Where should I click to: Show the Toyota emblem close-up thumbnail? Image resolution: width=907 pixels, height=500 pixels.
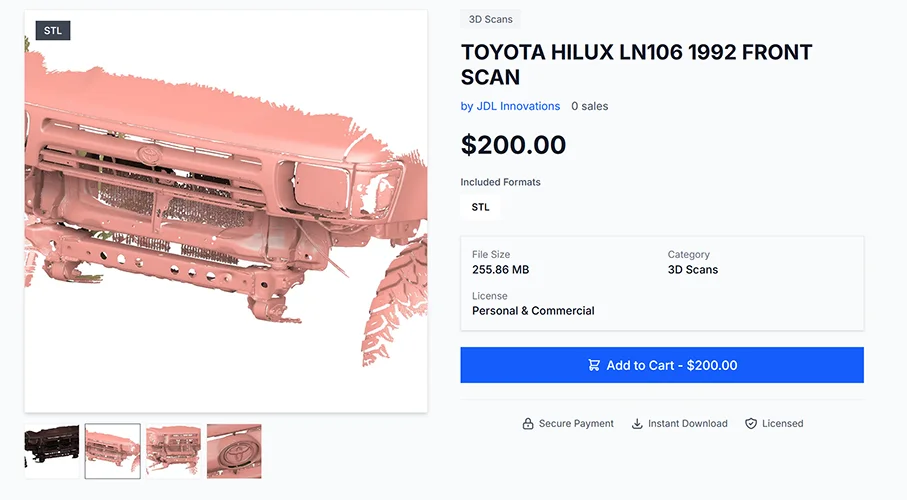point(234,451)
